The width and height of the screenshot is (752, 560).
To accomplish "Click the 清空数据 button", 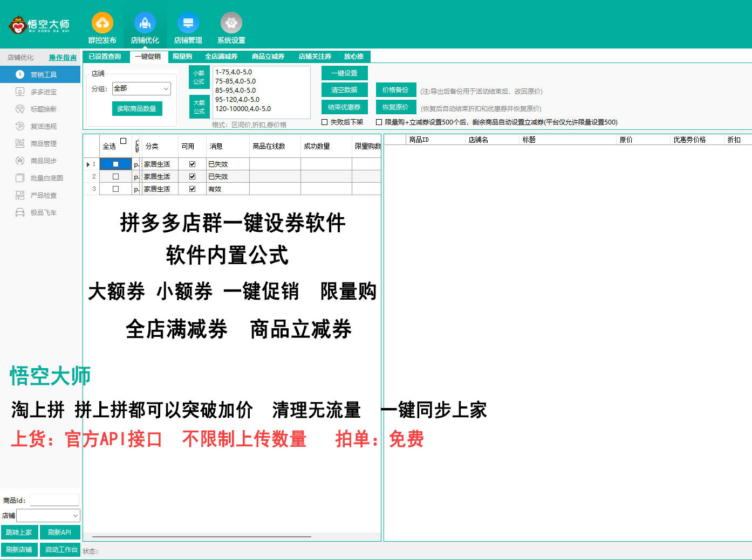I will tap(344, 90).
